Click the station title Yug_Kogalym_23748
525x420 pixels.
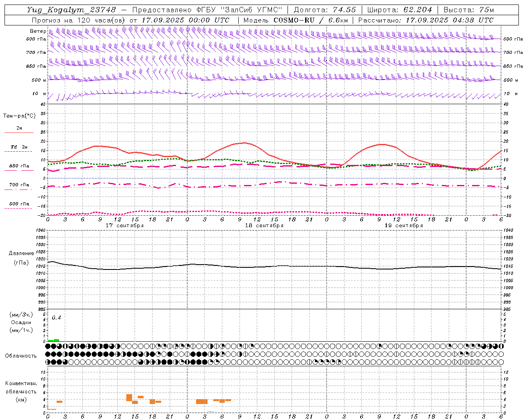click(x=71, y=10)
